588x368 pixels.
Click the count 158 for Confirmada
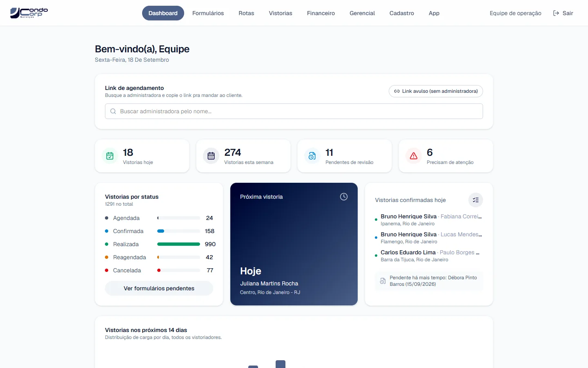click(209, 231)
